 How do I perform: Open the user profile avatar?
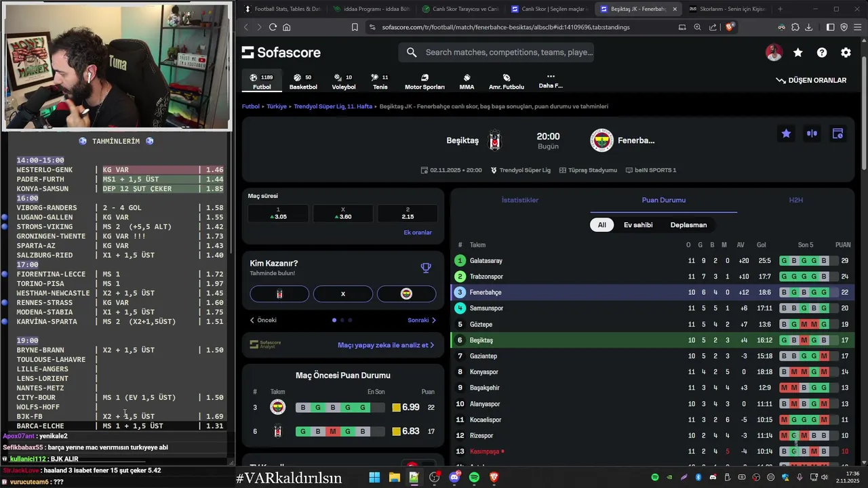click(774, 52)
